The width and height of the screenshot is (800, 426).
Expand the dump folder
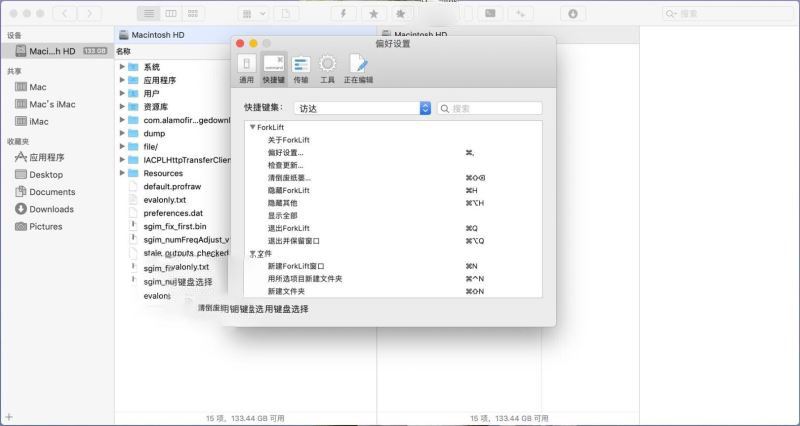(122, 133)
